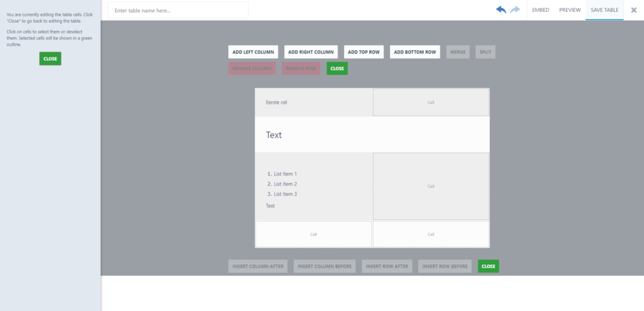Click 'List Item 2' in the list cell
This screenshot has width=644, height=311.
(x=285, y=184)
